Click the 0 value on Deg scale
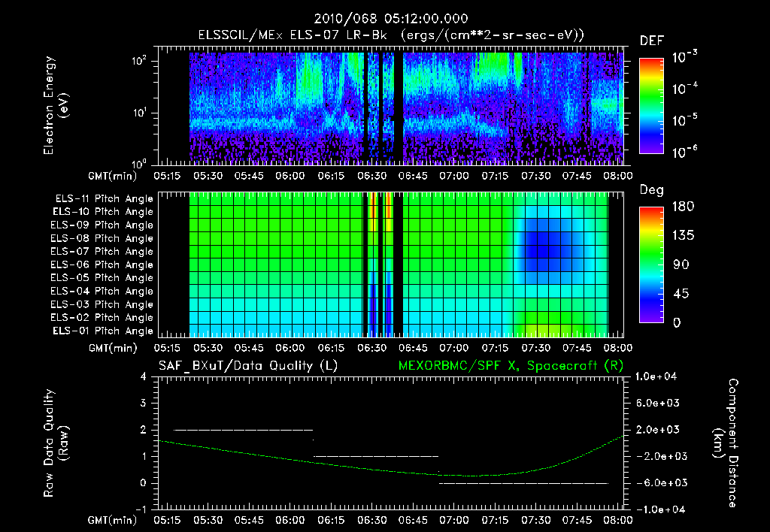 (x=677, y=322)
